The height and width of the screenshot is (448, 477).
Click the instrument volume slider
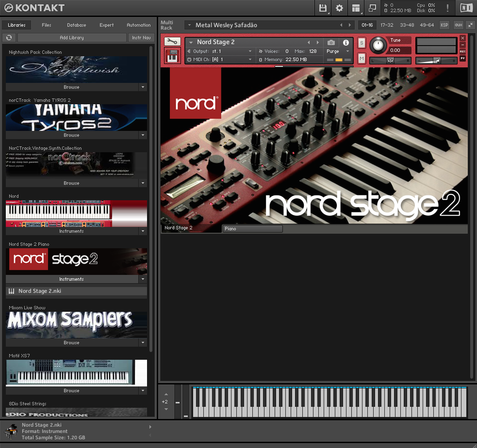pyautogui.click(x=436, y=61)
